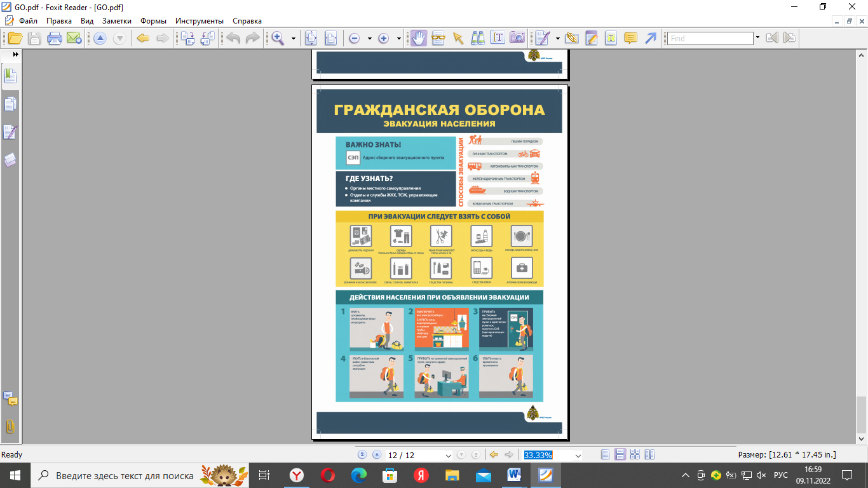Open Microsoft Word from the taskbar
Viewport: 868px width, 488px height.
tap(514, 475)
